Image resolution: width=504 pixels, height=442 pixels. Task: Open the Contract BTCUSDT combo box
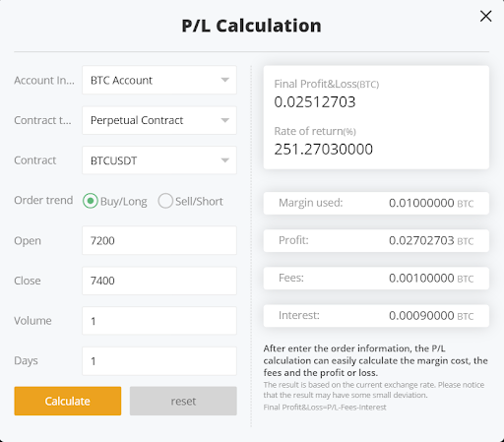click(159, 160)
